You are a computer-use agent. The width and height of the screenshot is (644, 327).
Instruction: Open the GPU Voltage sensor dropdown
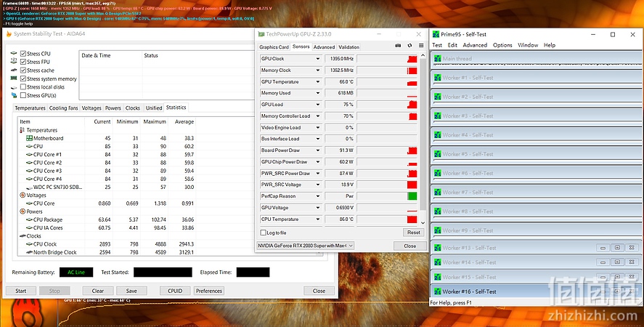tap(317, 208)
